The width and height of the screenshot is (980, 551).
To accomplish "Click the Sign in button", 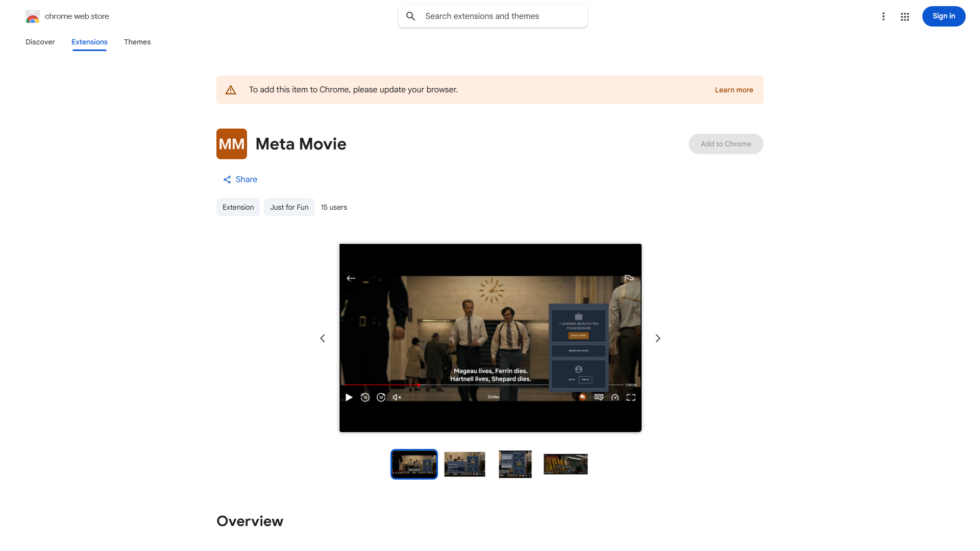I will 943,16.
